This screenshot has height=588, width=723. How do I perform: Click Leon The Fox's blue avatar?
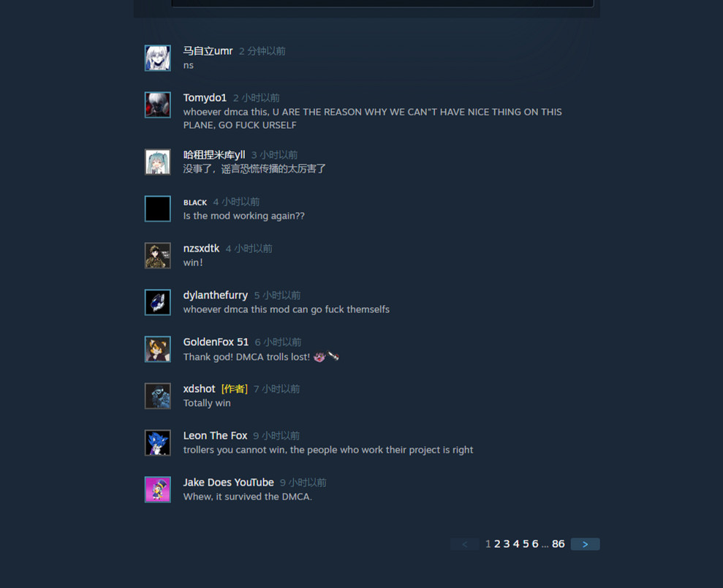pyautogui.click(x=158, y=442)
